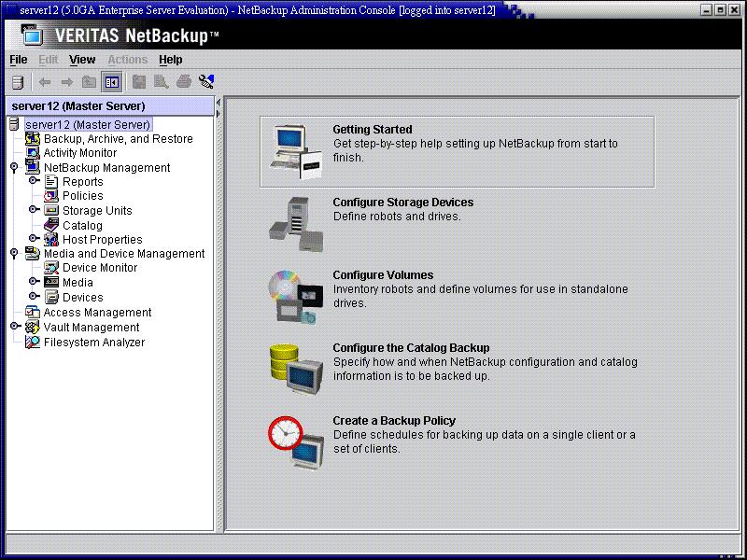Select the Filesystem Analyzer label
Image resolution: width=747 pixels, height=560 pixels.
point(94,343)
